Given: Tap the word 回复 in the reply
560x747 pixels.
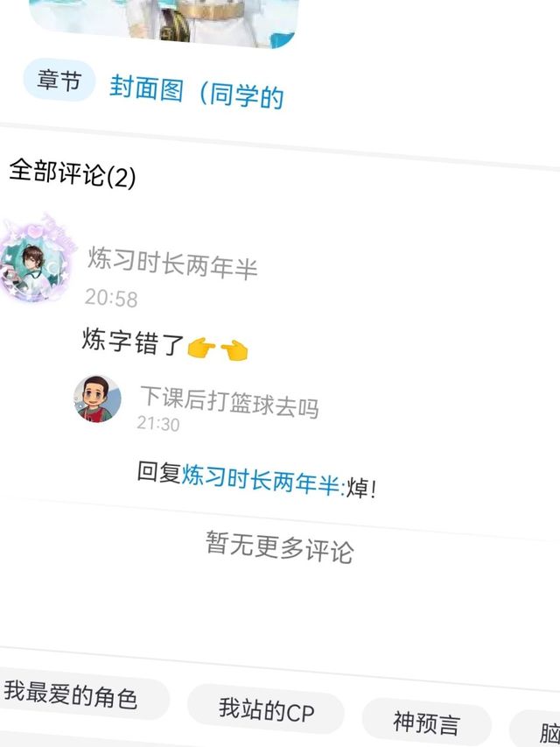Looking at the screenshot, I should click(159, 472).
